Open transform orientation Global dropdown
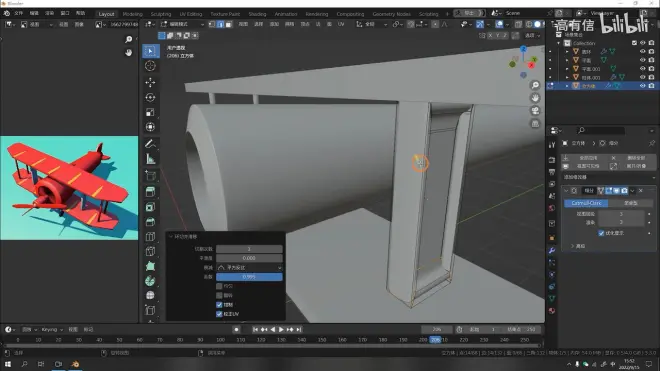The width and height of the screenshot is (660, 371). click(372, 24)
